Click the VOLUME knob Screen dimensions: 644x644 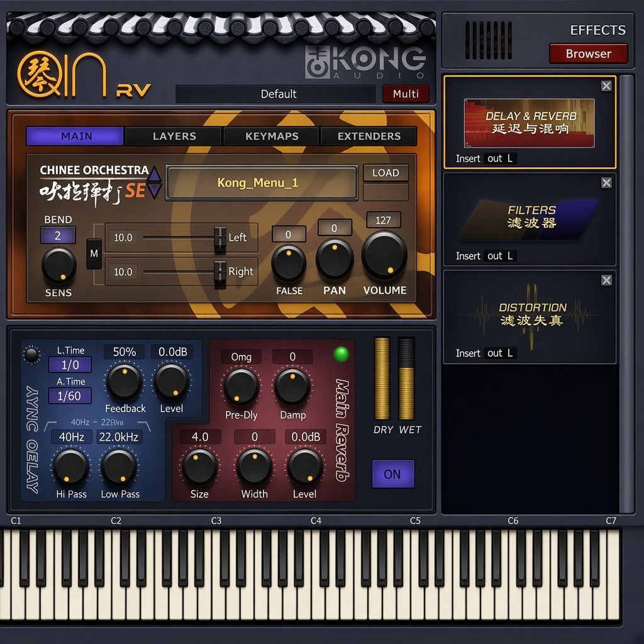[x=384, y=255]
